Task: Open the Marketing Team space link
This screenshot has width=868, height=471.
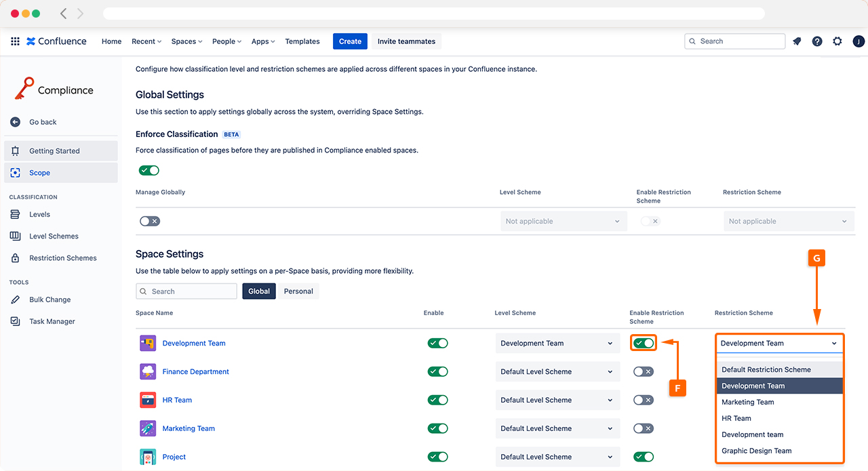Action: pos(189,428)
